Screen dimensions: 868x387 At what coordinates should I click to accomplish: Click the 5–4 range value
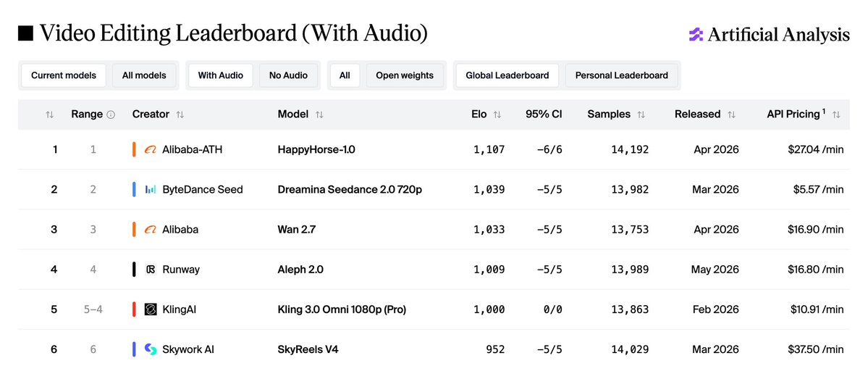tap(93, 309)
